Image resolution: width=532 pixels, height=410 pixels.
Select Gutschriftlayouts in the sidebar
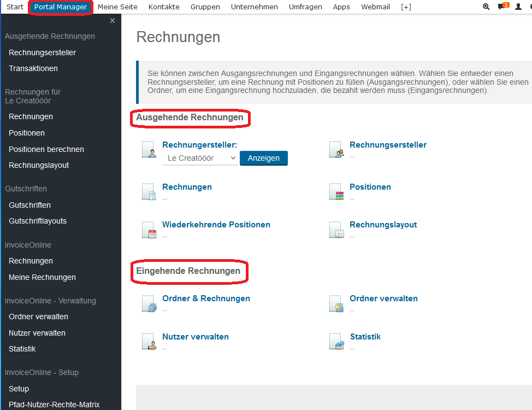tap(38, 221)
